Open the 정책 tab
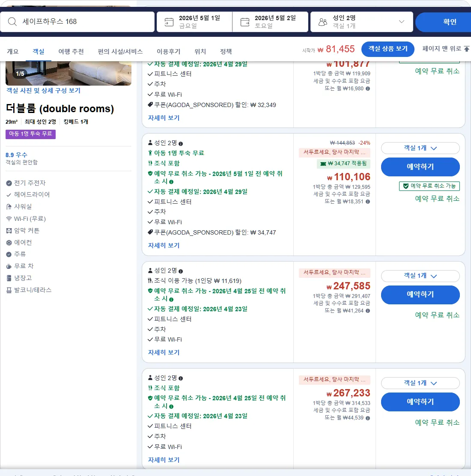 226,52
